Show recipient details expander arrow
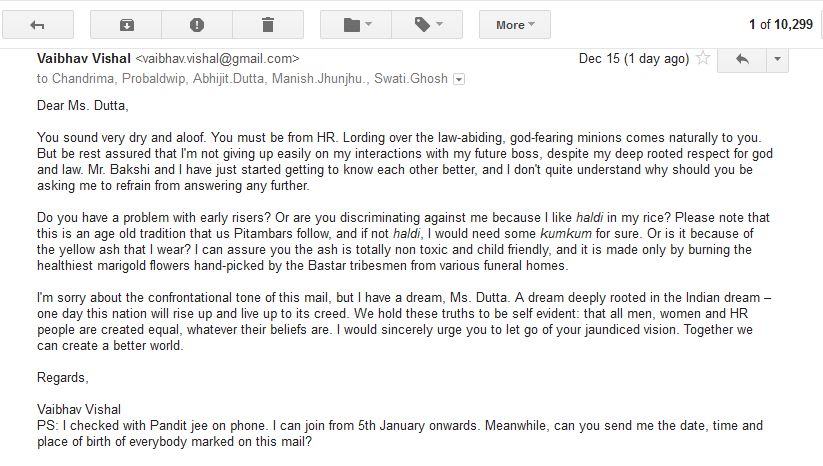 click(x=459, y=78)
